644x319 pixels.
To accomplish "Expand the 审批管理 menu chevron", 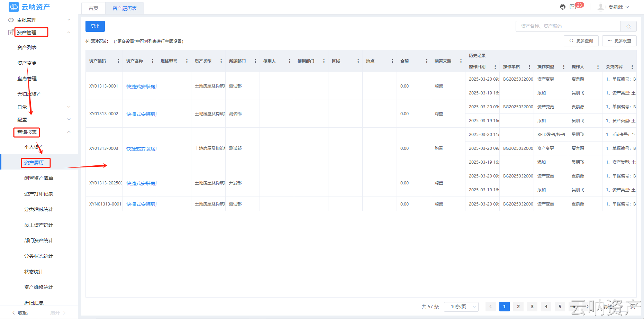I will [x=69, y=20].
